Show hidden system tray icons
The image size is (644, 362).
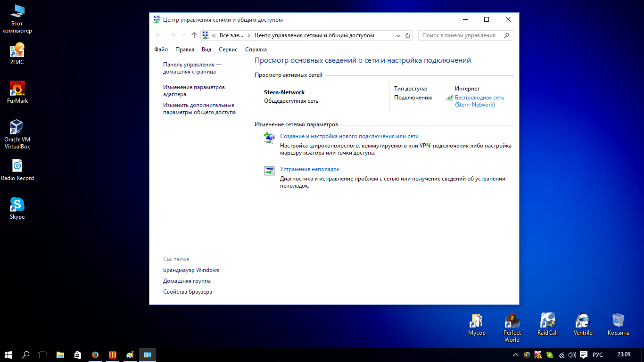[x=515, y=355]
